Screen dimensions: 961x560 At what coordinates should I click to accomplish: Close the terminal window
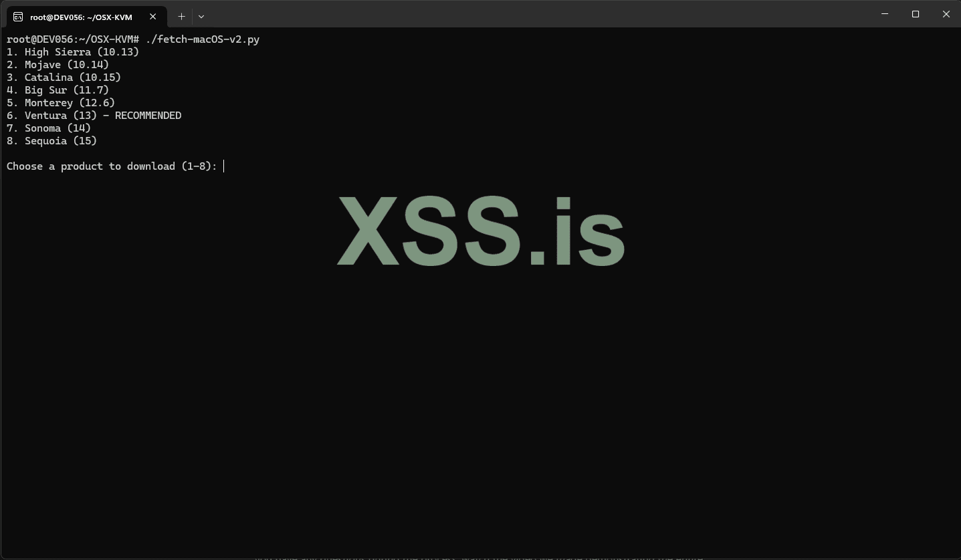946,14
